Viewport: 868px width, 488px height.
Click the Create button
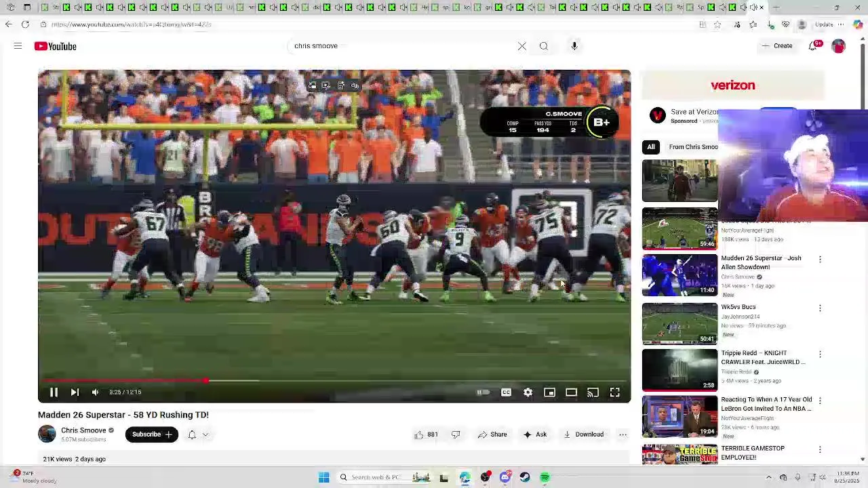point(776,46)
